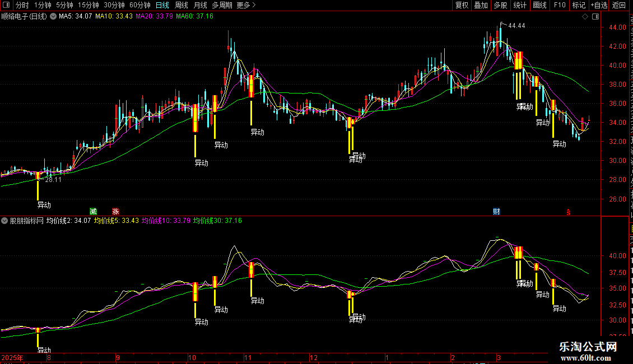This screenshot has width=633, height=364.
Task: Toggle the right side panel icon
Action: pos(595,17)
